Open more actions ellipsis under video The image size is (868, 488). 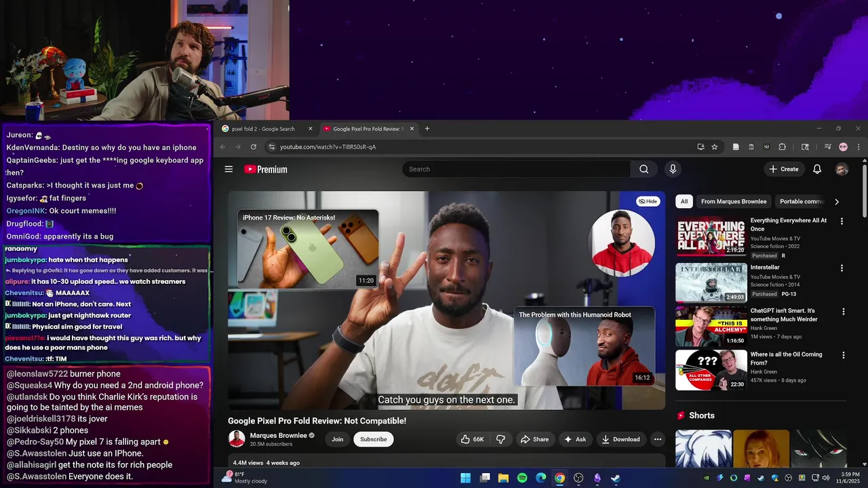point(657,439)
